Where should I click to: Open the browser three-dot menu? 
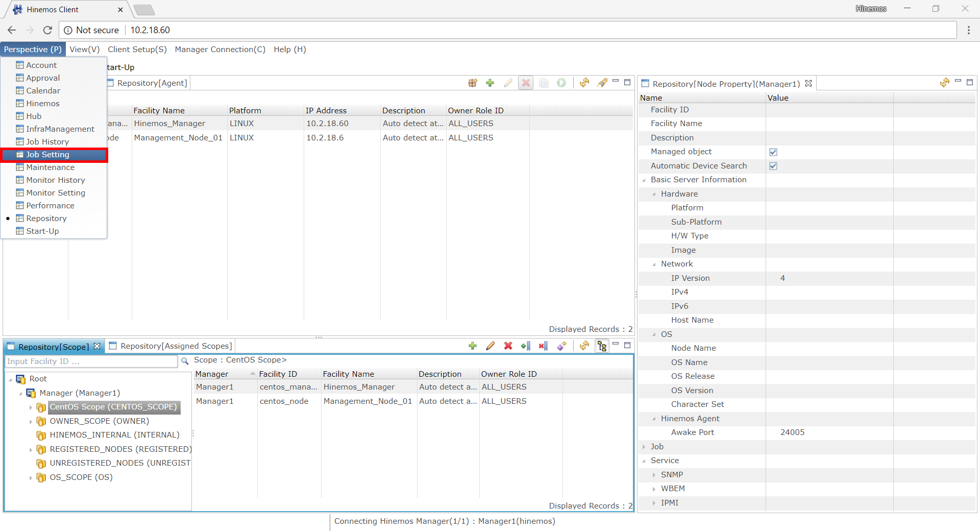pos(968,30)
